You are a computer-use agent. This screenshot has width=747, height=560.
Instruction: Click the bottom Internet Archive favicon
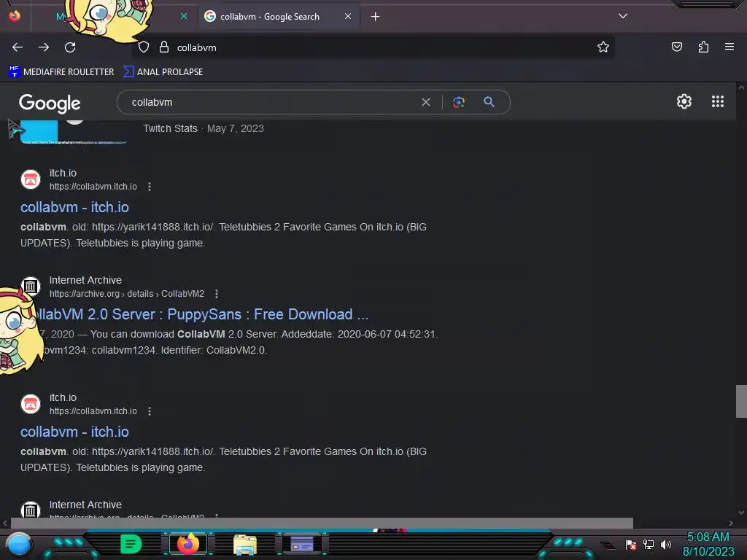pyautogui.click(x=31, y=510)
